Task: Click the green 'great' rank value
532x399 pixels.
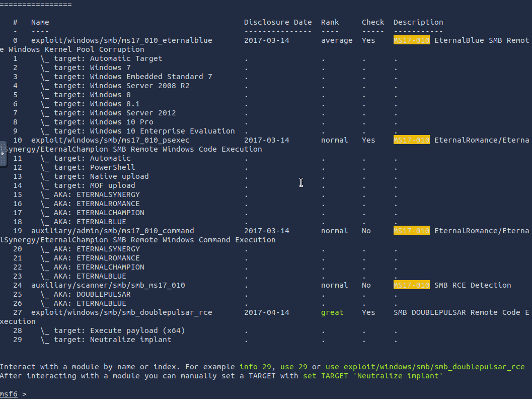Action: click(x=332, y=312)
